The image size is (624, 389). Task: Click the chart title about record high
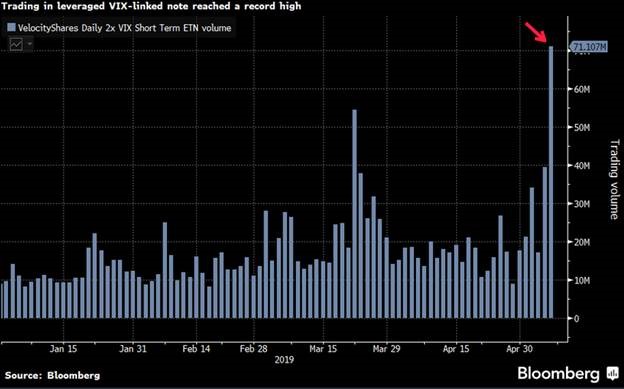point(151,6)
